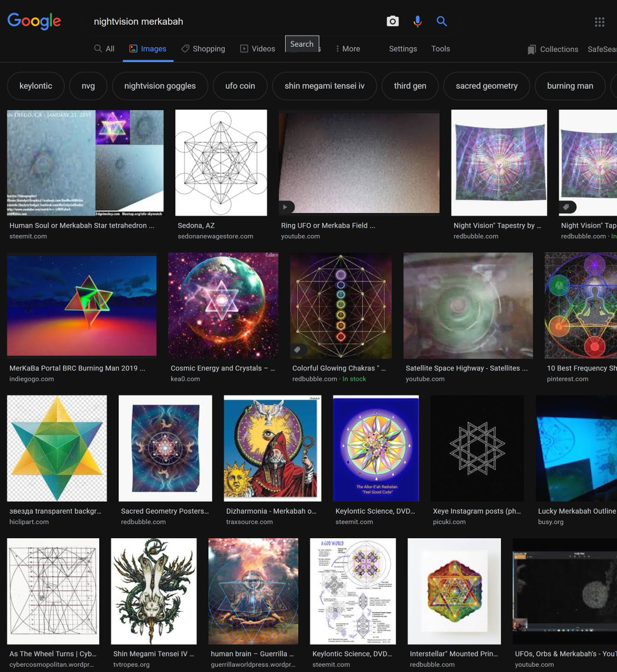Filter by sacred geometry chip
This screenshot has height=672, width=617.
pyautogui.click(x=486, y=86)
